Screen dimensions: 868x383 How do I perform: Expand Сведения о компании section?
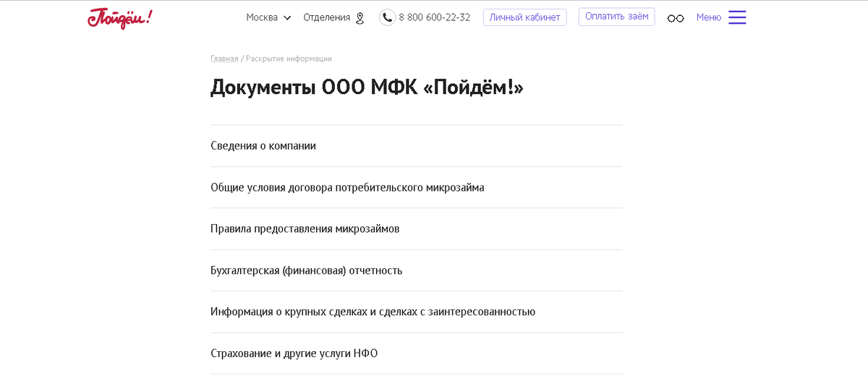[x=417, y=146]
